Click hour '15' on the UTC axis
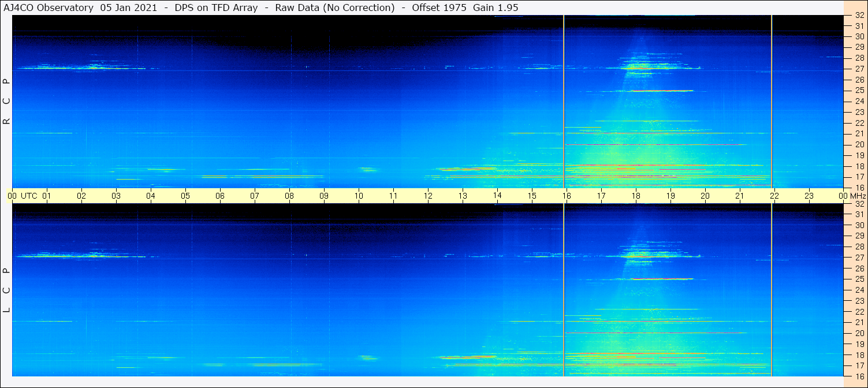Viewport: 868px width, 388px height. tap(532, 196)
